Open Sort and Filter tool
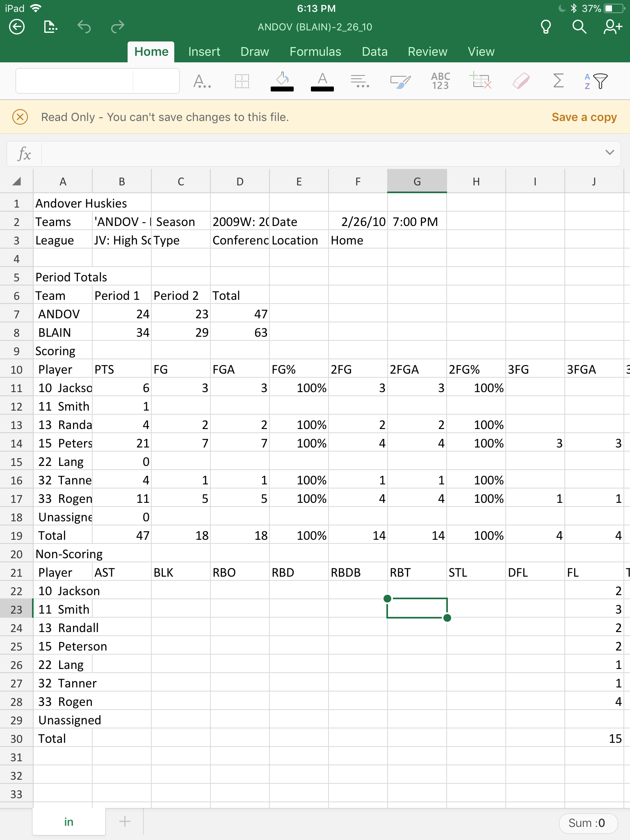Screen dimensions: 630x840 [x=596, y=81]
